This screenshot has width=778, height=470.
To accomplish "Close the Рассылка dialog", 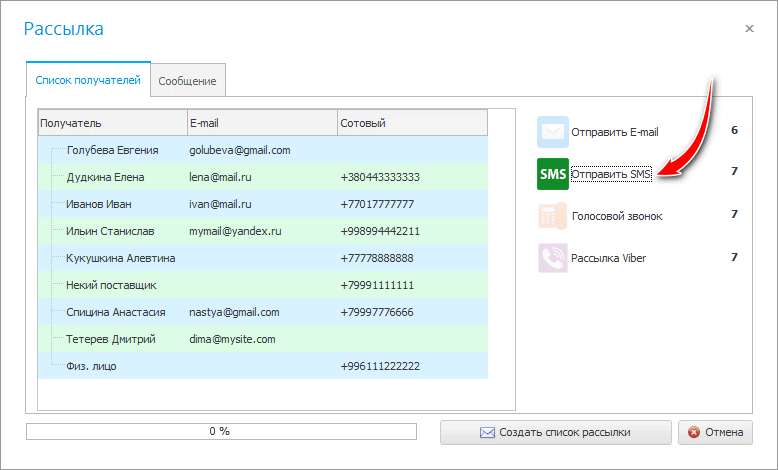I will [749, 28].
